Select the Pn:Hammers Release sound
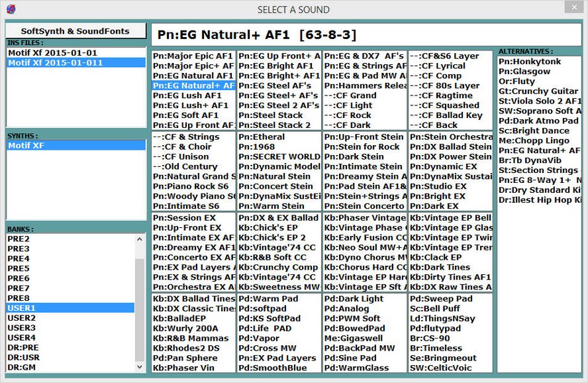The height and width of the screenshot is (383, 588). point(366,85)
